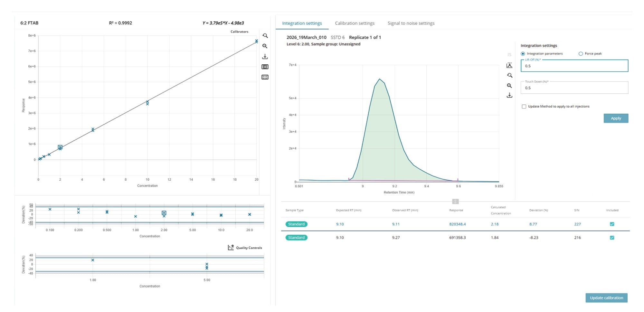
Task: Open the Calibration settings tab
Action: pyautogui.click(x=355, y=23)
